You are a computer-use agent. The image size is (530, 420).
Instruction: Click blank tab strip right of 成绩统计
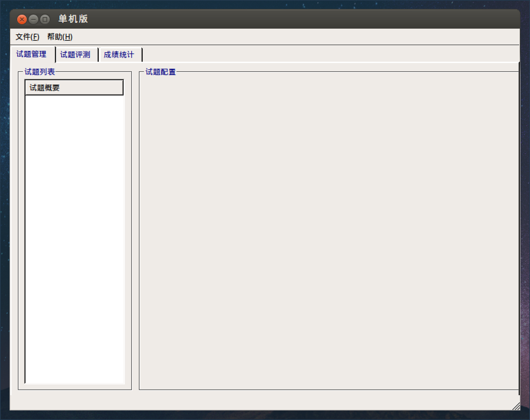(319, 54)
